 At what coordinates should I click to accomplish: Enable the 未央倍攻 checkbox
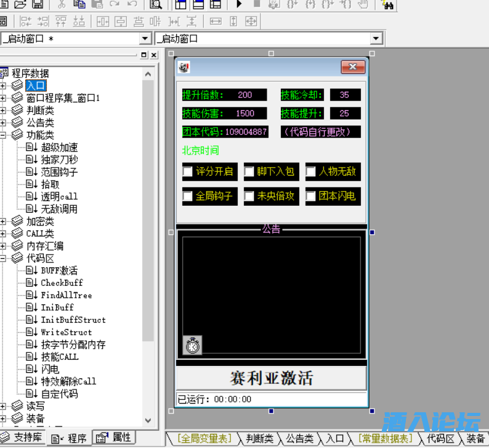(x=249, y=196)
